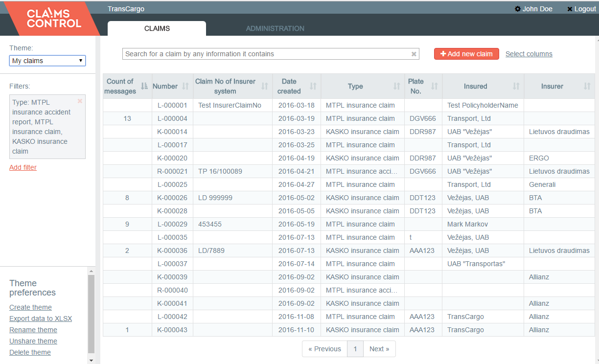Click the preferences panel scrollbar thumb
The height and width of the screenshot is (364, 599).
(91, 314)
